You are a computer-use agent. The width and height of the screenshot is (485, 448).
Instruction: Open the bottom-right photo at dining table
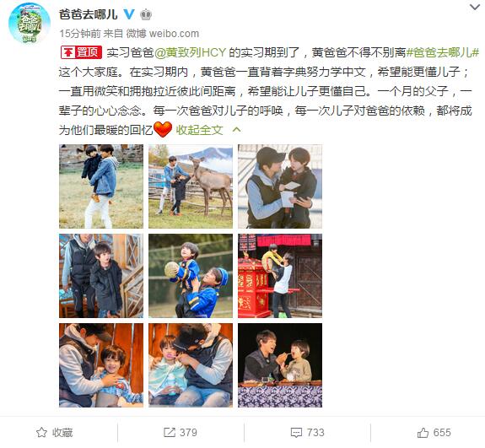(280, 365)
